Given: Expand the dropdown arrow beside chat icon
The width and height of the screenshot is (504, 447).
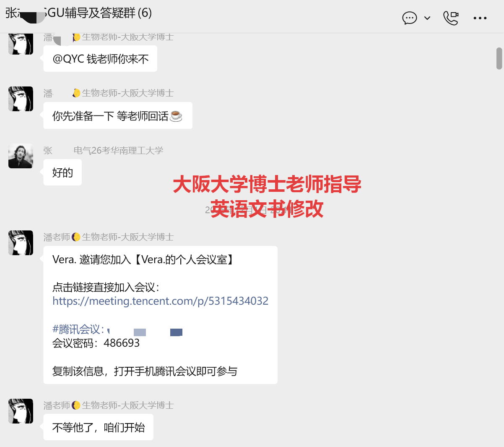Looking at the screenshot, I should tap(427, 18).
